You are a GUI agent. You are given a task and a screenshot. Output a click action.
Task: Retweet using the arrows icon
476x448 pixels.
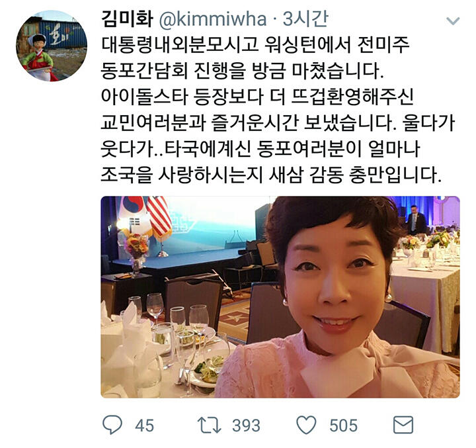(x=209, y=425)
